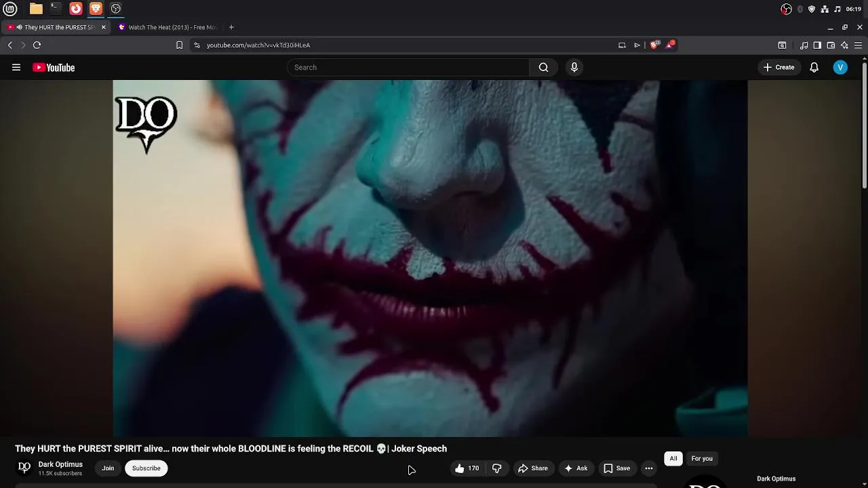Join the Dark Optimus channel membership
Image resolution: width=868 pixels, height=488 pixels.
click(x=108, y=468)
